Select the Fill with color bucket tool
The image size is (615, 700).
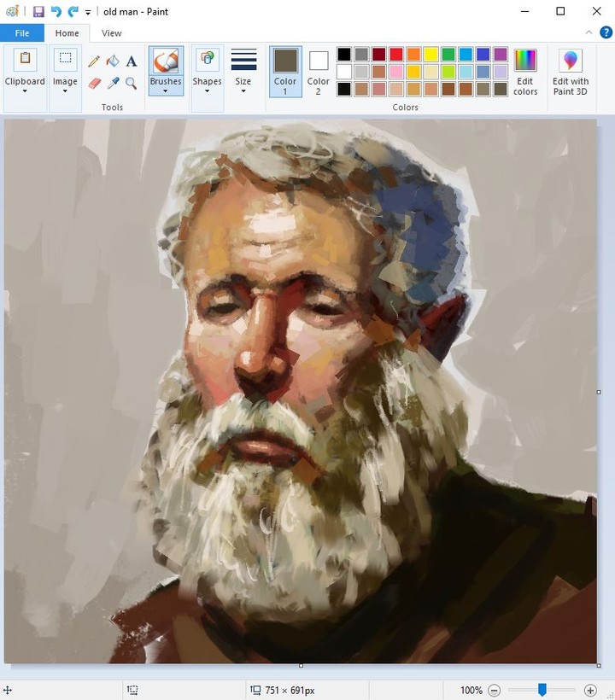point(113,61)
